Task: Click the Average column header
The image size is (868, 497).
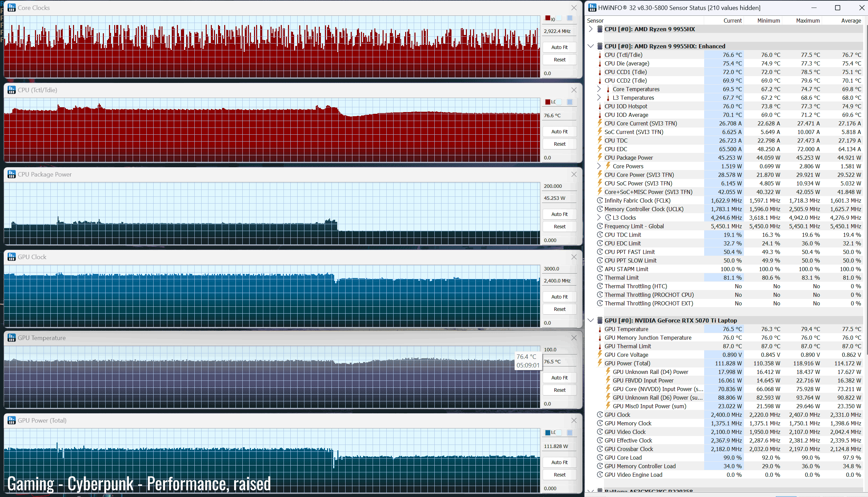Action: (851, 21)
